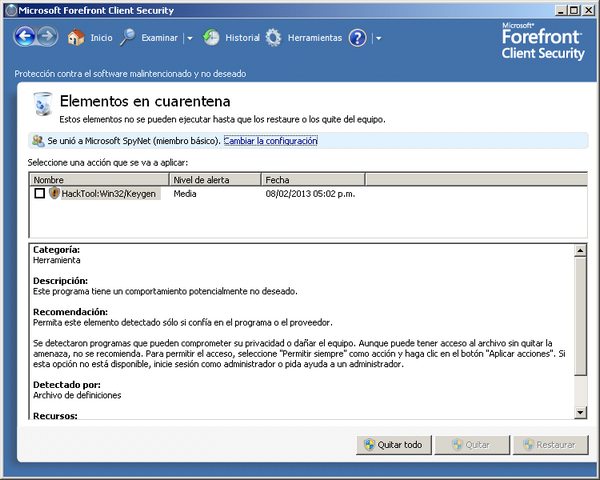Viewport: 600px width, 480px height.
Task: Click the Examinar magnifier icon
Action: click(127, 38)
